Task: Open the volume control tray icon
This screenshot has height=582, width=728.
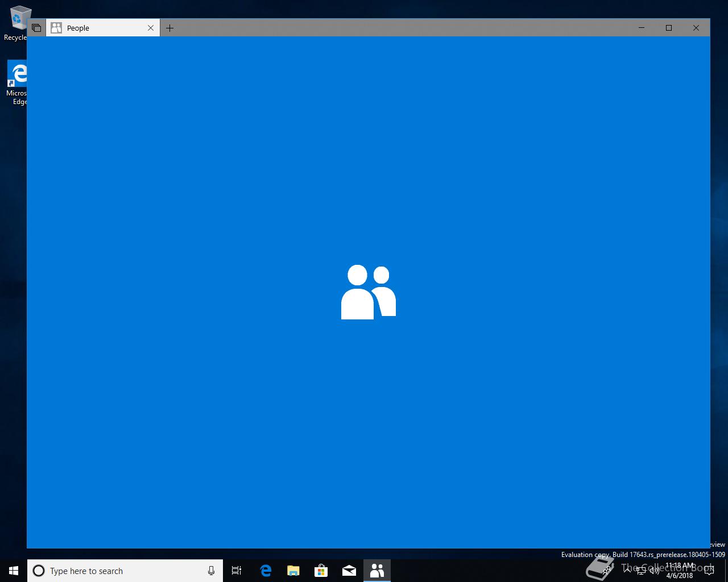Action: click(x=655, y=571)
